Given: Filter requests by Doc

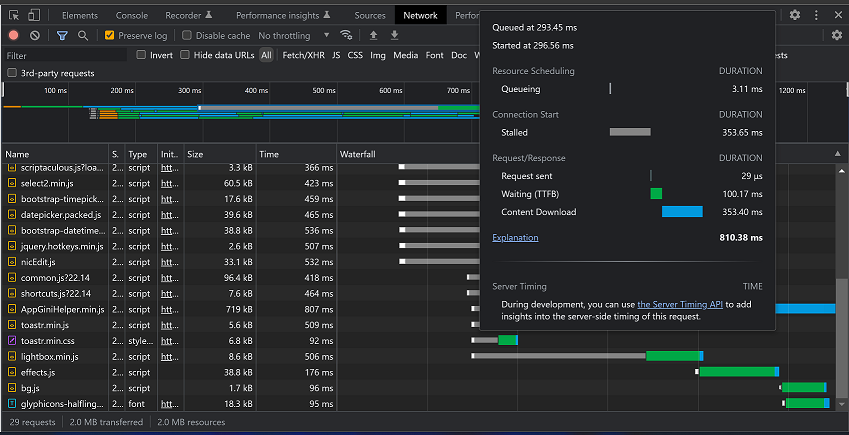Looking at the screenshot, I should click(x=459, y=55).
